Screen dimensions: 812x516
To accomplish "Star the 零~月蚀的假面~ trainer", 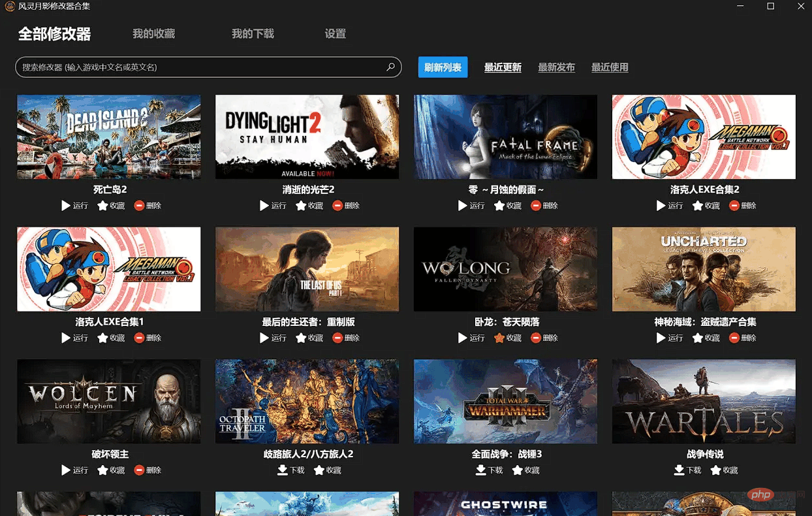I will [507, 206].
